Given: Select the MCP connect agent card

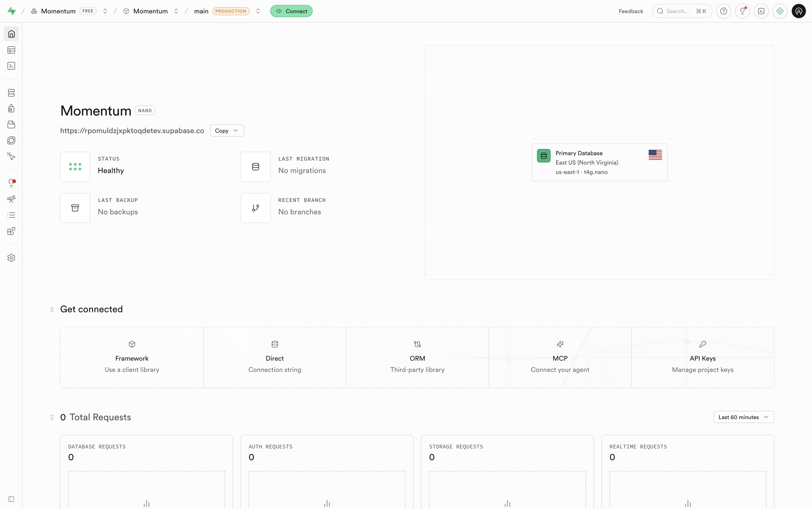Looking at the screenshot, I should point(560,357).
